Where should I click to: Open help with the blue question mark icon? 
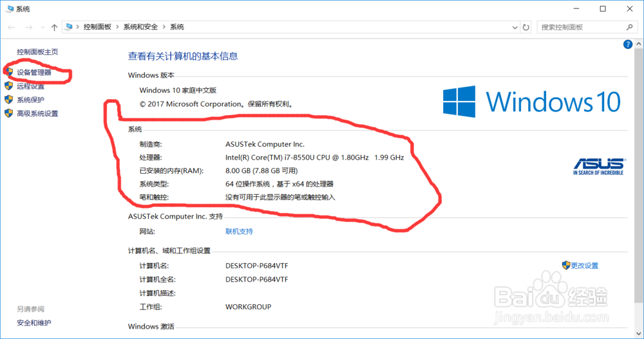627,44
